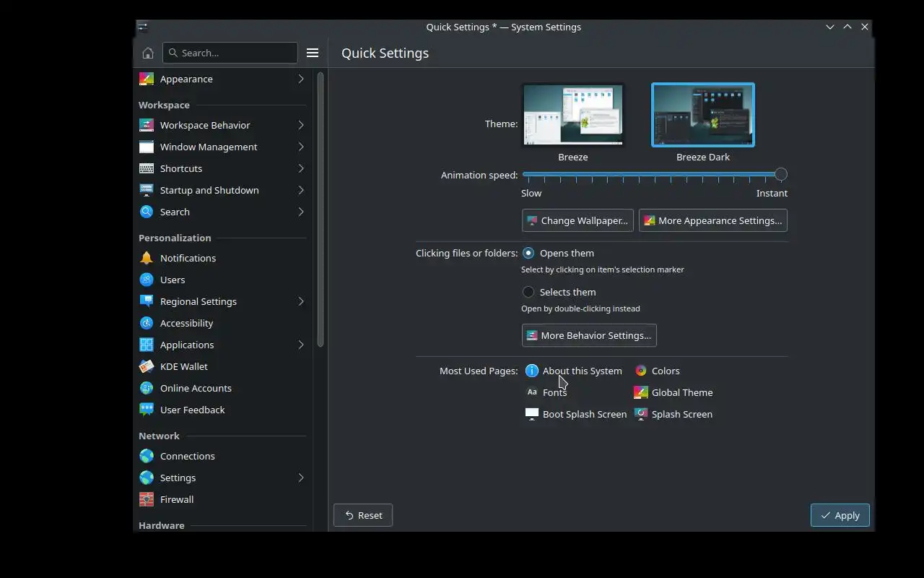Click the Firewall brick icon
Screen dimensions: 924x578
tap(147, 499)
